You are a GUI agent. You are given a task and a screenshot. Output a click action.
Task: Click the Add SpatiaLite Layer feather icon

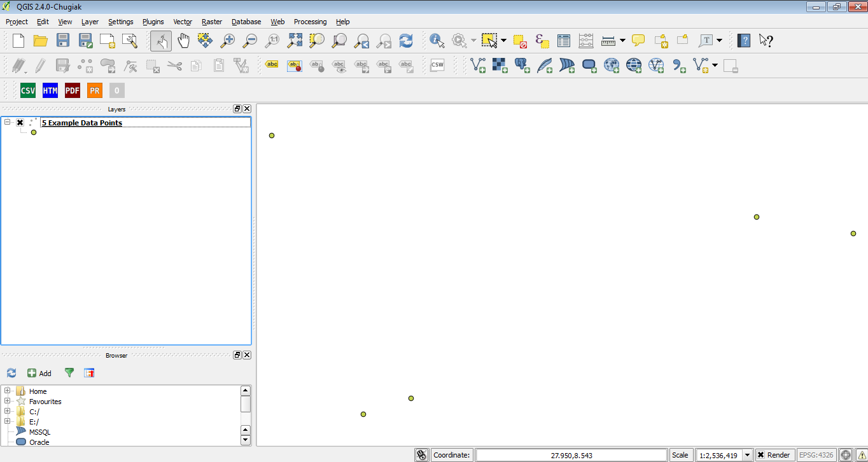point(545,65)
